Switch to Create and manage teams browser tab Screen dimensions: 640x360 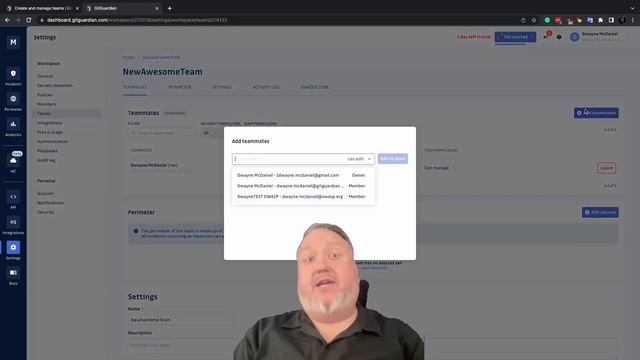tap(42, 8)
